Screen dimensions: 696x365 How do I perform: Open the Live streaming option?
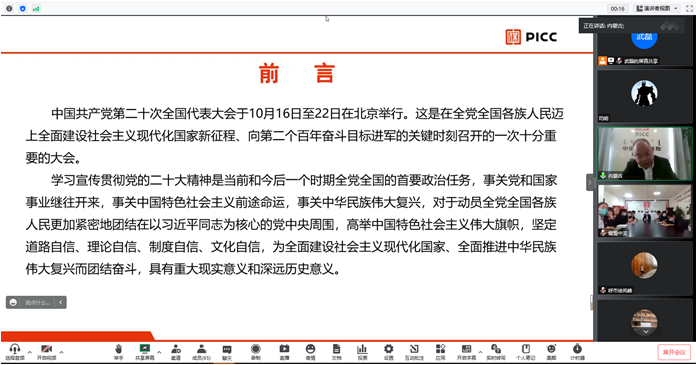pyautogui.click(x=284, y=352)
